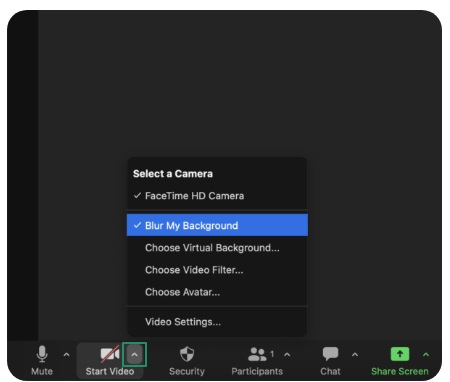Expand the arrow beside Participants
Viewport: 450px width, 382px height.
(x=287, y=355)
